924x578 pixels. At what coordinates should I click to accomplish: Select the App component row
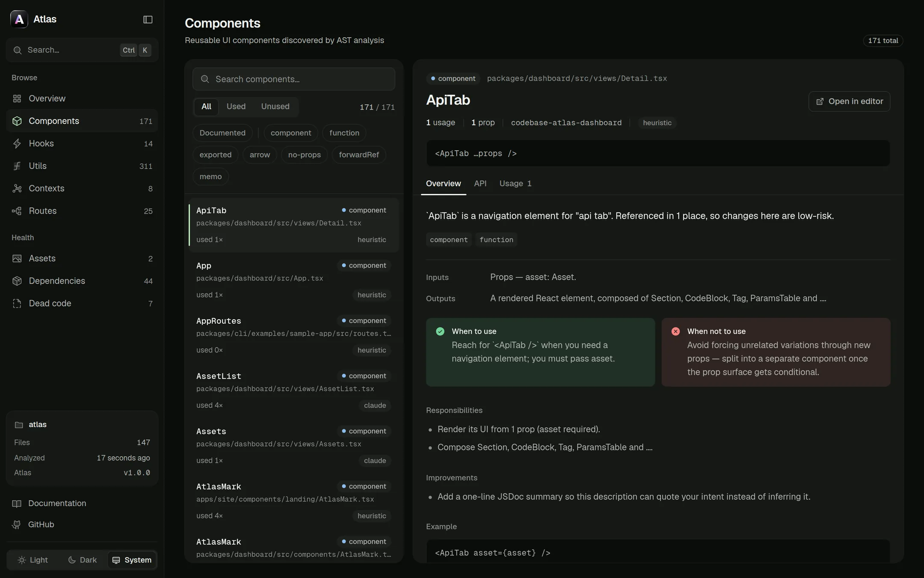coord(293,280)
